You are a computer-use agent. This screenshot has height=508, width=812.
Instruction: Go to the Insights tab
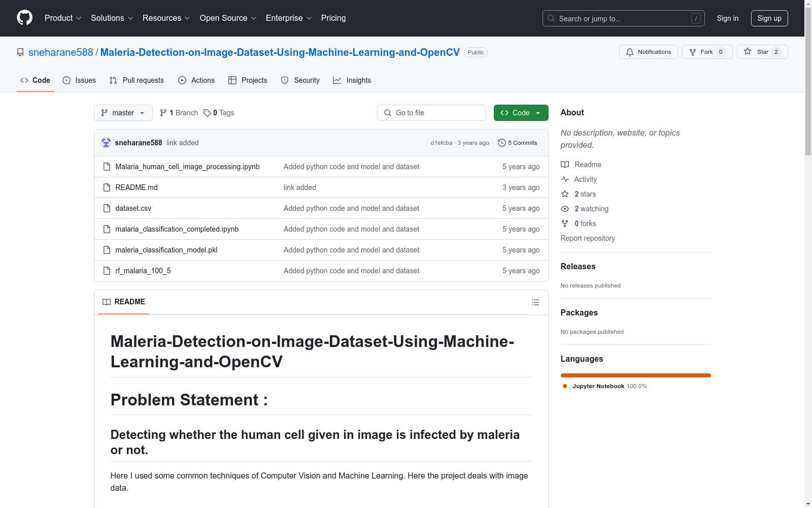[x=352, y=80]
